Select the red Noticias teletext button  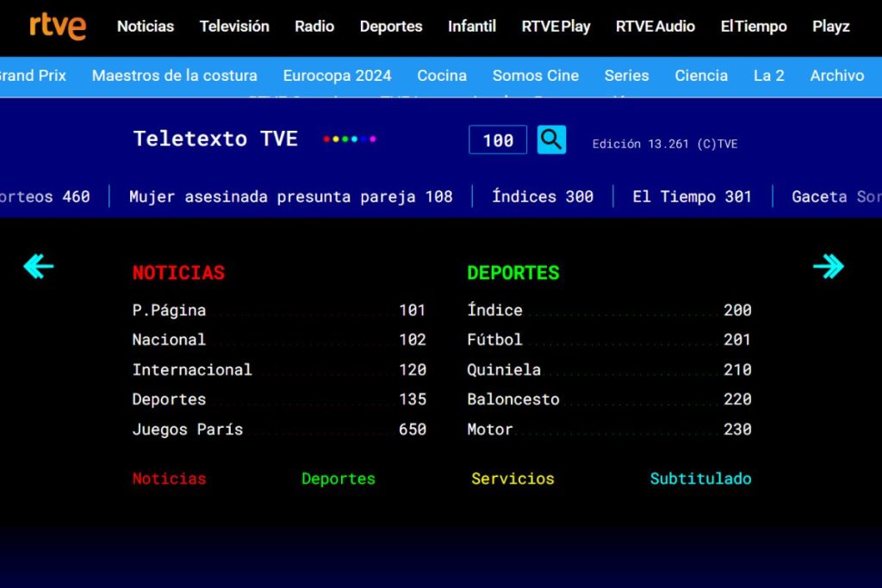coord(169,479)
